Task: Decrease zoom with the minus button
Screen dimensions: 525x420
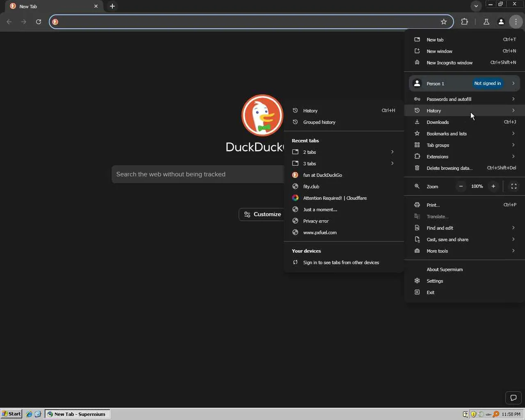Action: click(x=461, y=186)
